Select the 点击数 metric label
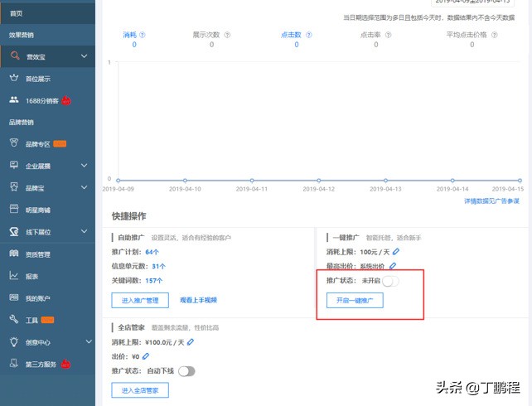The width and height of the screenshot is (532, 406). pyautogui.click(x=291, y=35)
